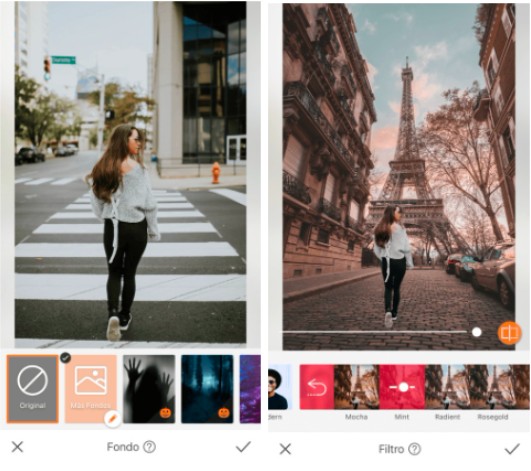The width and height of the screenshot is (531, 471).
Task: Tap the orange before/after compare icon
Action: coord(509,333)
